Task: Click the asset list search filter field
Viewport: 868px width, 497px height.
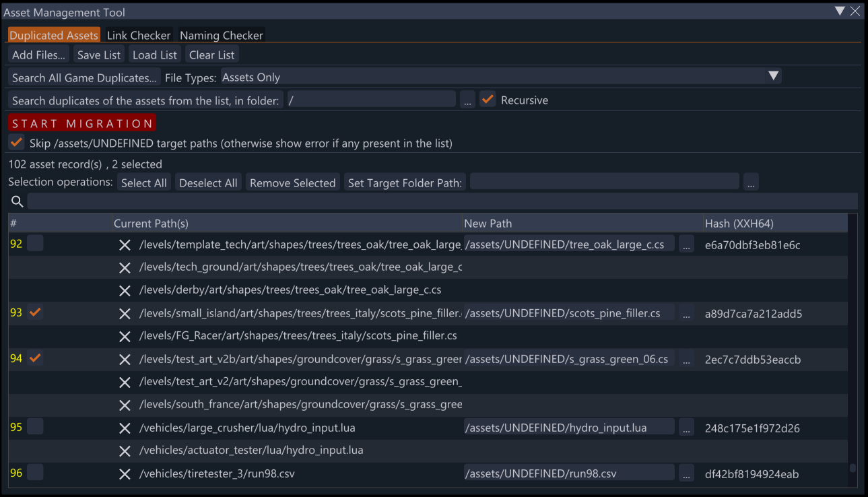Action: 442,201
